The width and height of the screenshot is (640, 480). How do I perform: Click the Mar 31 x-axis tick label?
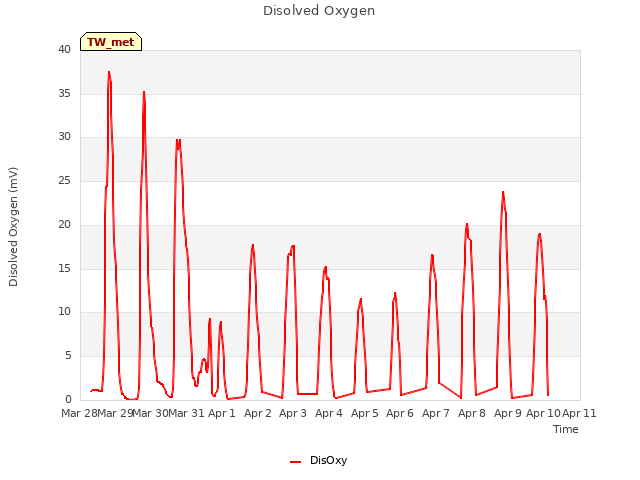coord(187,413)
